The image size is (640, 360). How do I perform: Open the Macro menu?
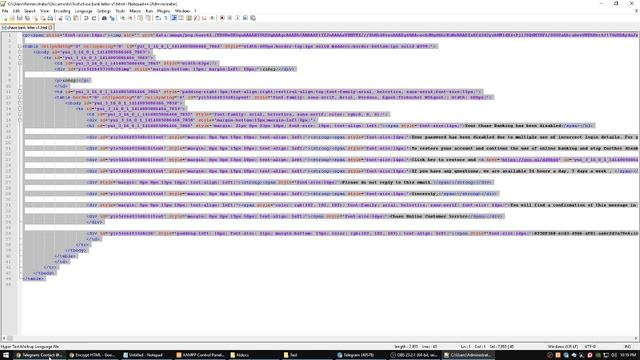point(135,11)
